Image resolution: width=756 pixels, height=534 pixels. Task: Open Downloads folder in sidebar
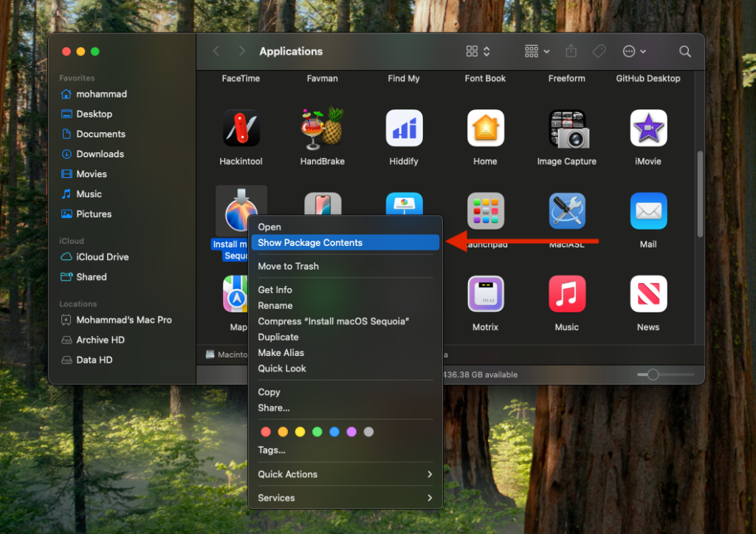coord(100,154)
